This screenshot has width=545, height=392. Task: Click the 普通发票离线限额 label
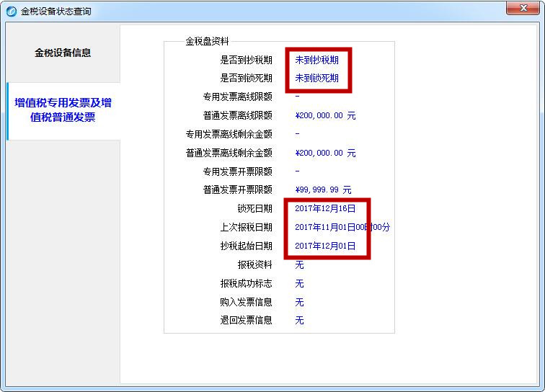pos(238,115)
